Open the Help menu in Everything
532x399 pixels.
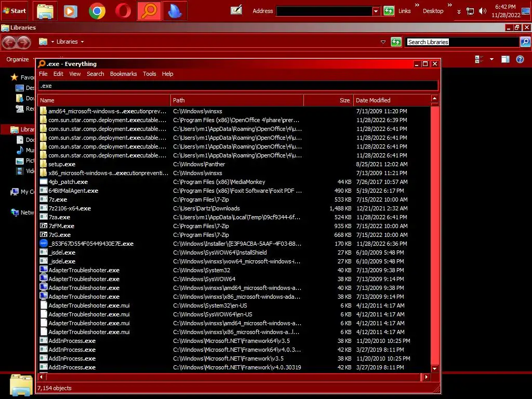(x=168, y=74)
